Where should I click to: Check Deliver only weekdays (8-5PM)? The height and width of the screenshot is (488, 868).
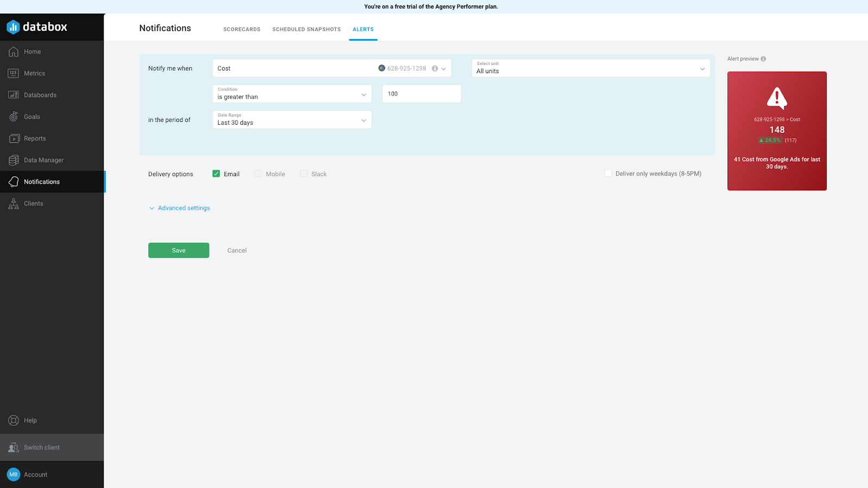tap(608, 174)
